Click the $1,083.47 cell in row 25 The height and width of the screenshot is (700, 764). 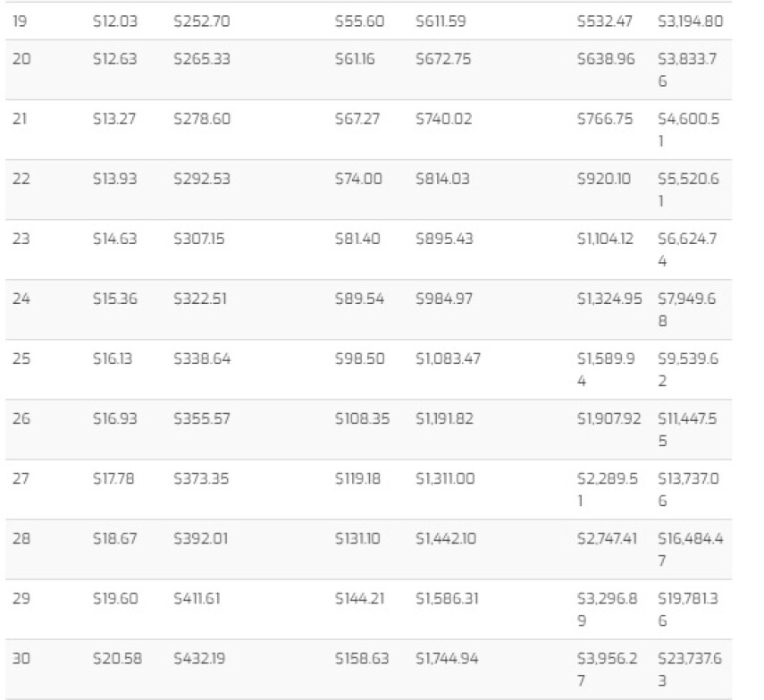click(449, 358)
